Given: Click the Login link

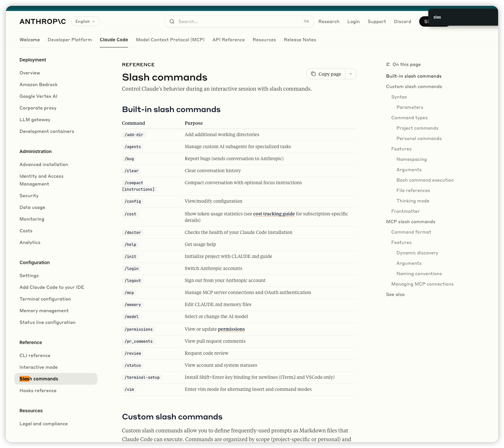Looking at the screenshot, I should click(354, 21).
